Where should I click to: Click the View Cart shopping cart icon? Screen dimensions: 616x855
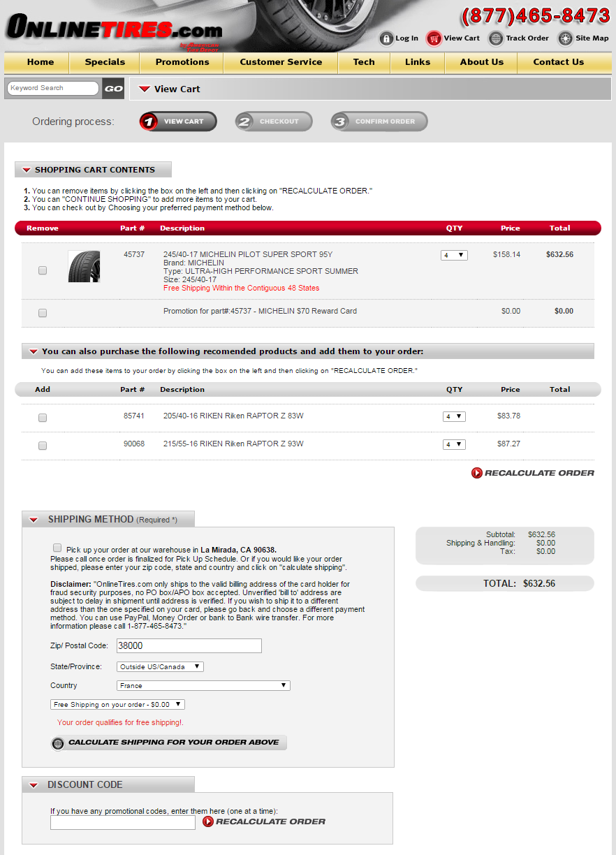click(x=434, y=38)
